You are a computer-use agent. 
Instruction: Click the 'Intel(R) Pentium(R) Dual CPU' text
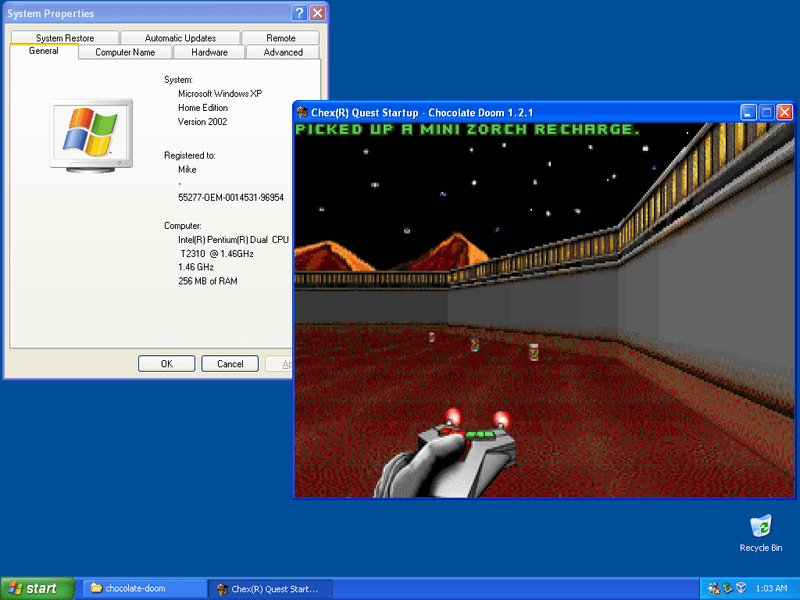pos(233,240)
